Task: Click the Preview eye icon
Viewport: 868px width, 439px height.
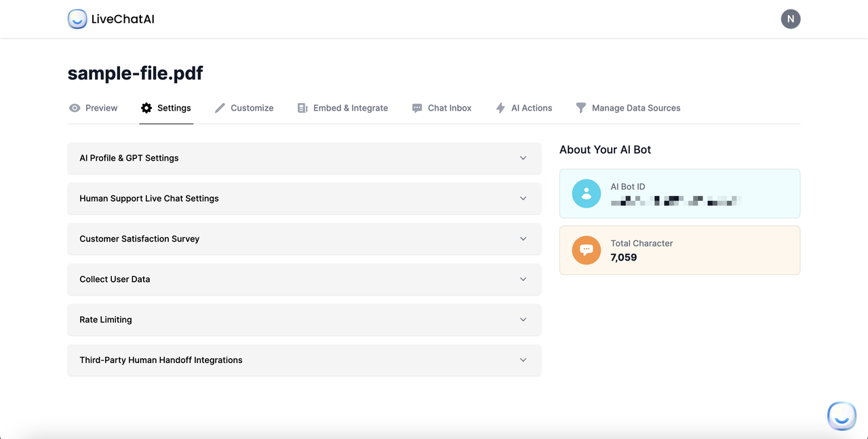Action: pyautogui.click(x=75, y=107)
